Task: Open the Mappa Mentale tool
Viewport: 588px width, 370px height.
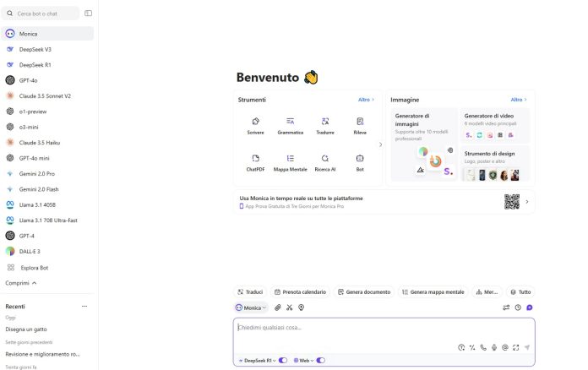Action: pyautogui.click(x=291, y=163)
